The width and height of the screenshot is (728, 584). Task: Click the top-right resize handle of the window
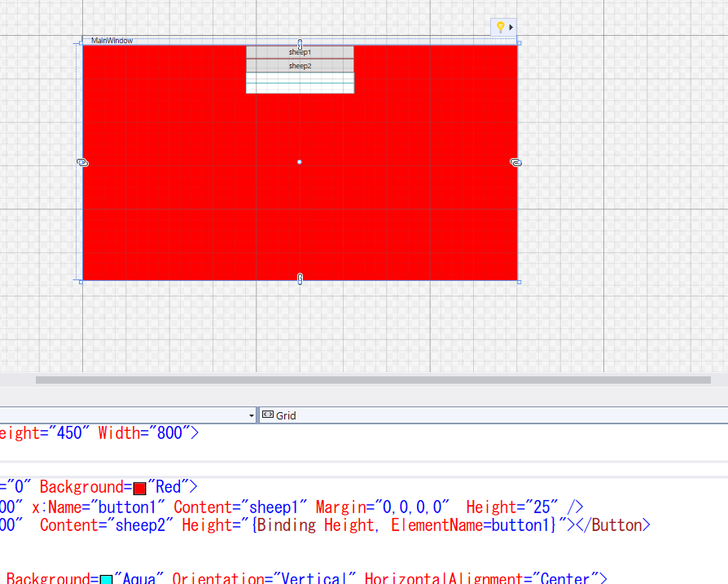[x=519, y=43]
